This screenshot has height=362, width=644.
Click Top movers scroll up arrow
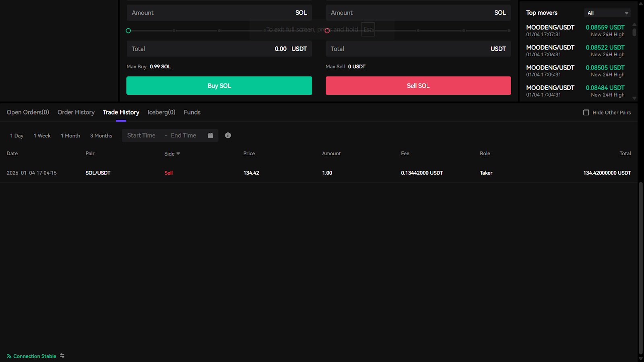point(634,25)
